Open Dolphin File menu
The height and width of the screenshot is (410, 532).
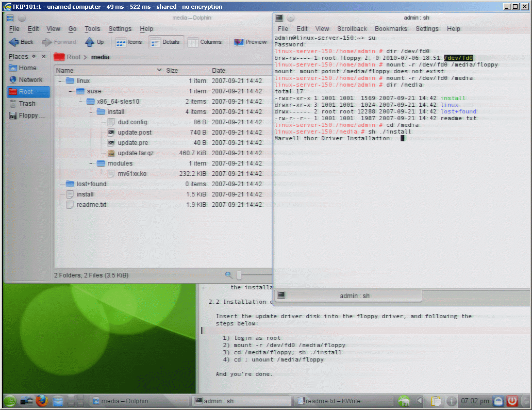coord(14,29)
